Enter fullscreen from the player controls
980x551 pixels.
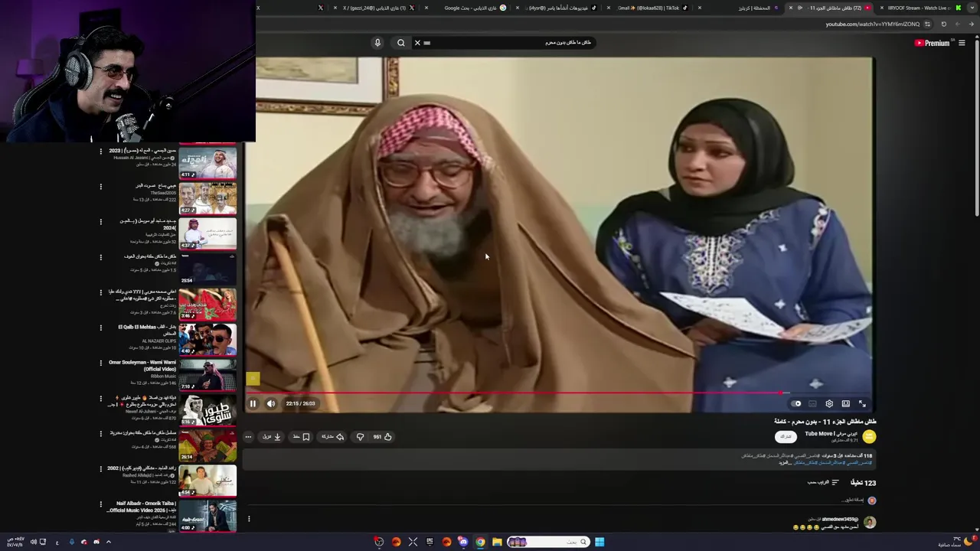pos(862,403)
